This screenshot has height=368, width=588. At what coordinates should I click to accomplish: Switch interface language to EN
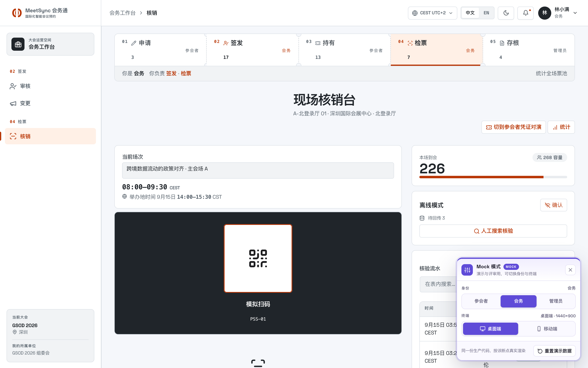pyautogui.click(x=486, y=13)
